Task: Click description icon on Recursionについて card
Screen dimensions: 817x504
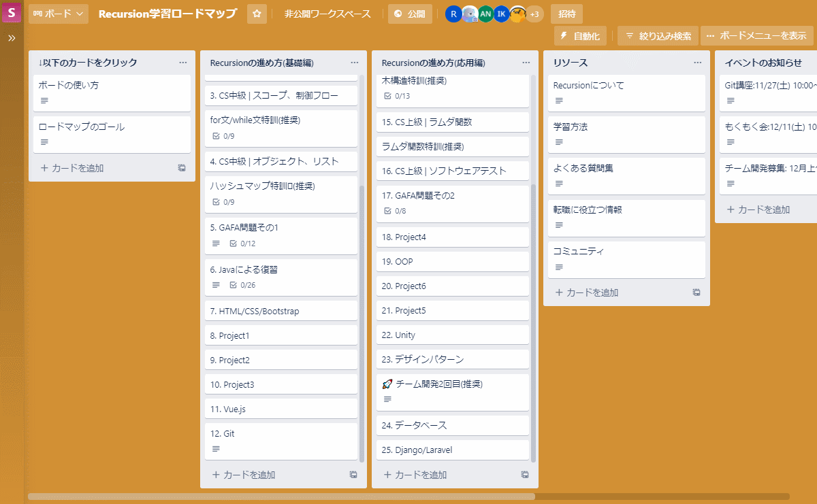Action: click(559, 101)
